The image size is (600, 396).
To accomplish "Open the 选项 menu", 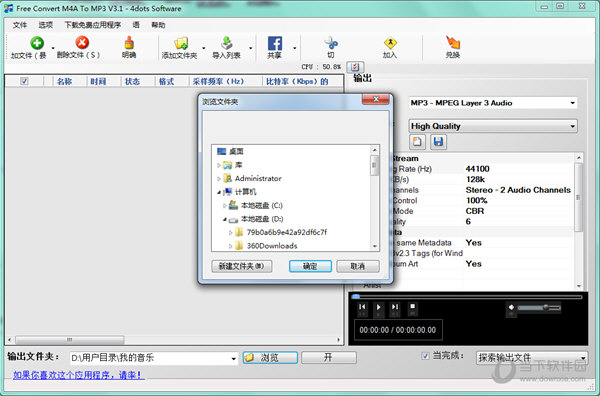I will 45,25.
